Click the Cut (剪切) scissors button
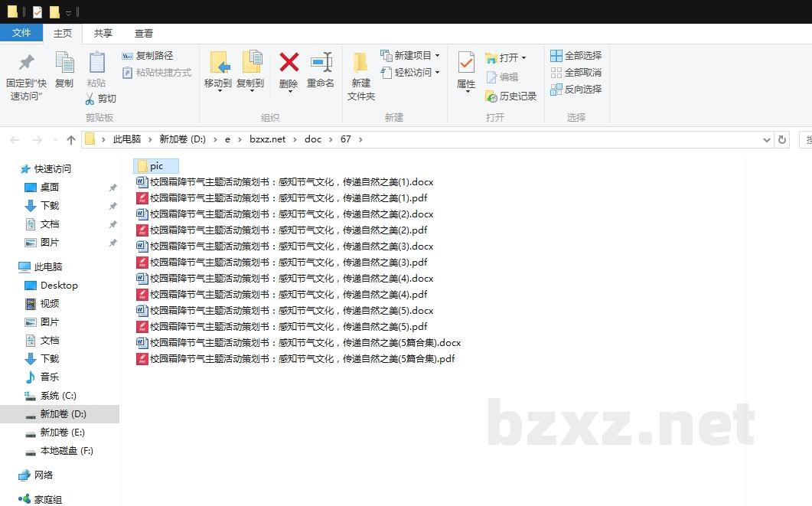The width and height of the screenshot is (812, 506). click(100, 99)
